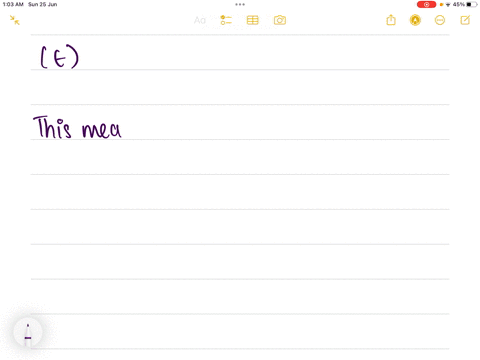Insert a checklist with the checklist icon
Image resolution: width=480 pixels, height=360 pixels.
pyautogui.click(x=226, y=20)
